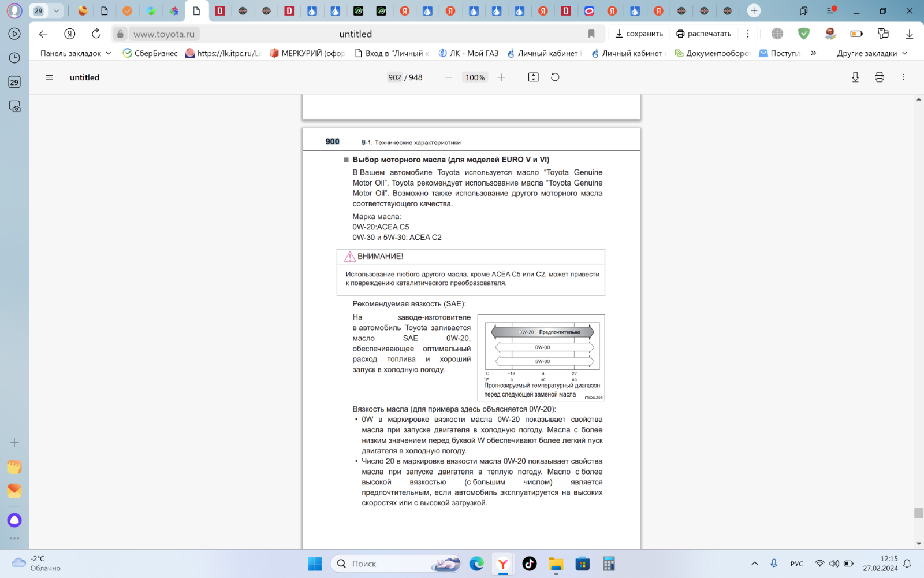Open ЛК - Мой ГАЗ bookmark

[468, 53]
